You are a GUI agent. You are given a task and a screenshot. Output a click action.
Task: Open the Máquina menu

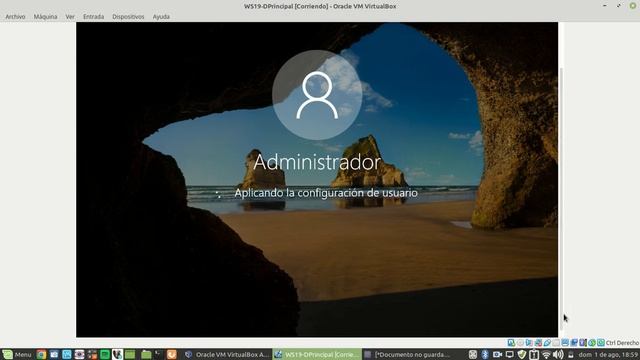(x=45, y=17)
